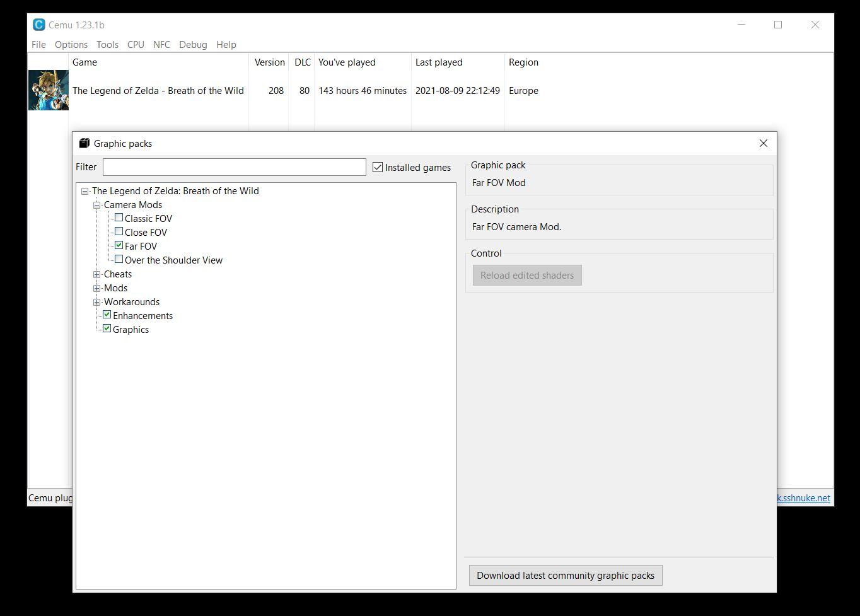Screen dimensions: 860x616
Task: Open the Options menu
Action: (71, 45)
